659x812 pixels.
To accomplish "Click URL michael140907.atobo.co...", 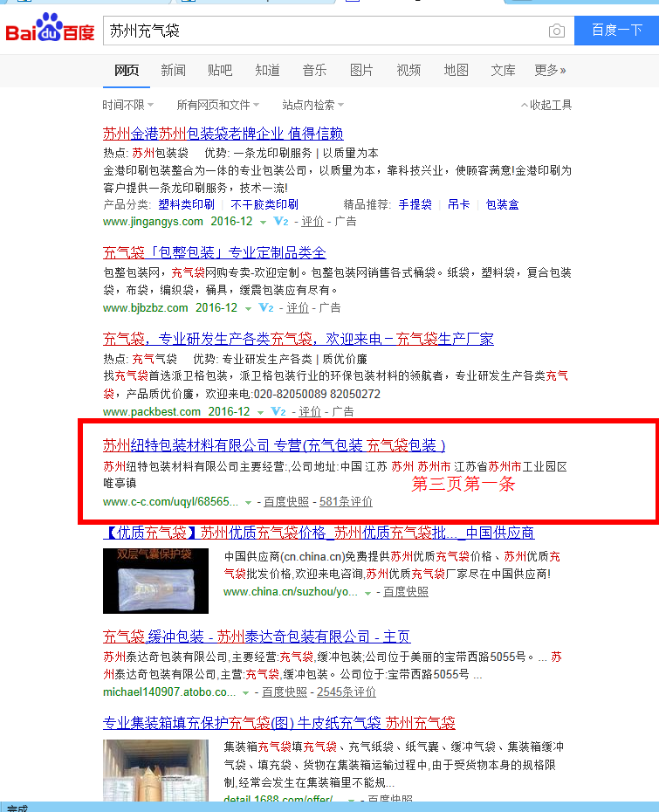I will (x=169, y=692).
